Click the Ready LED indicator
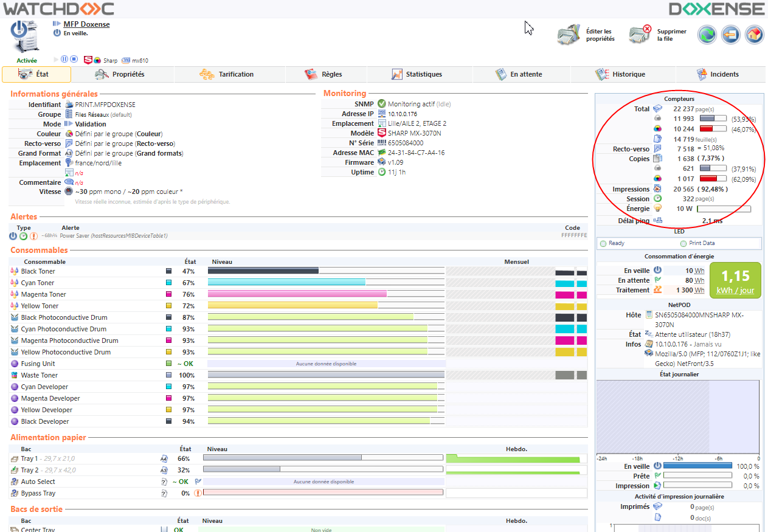 pyautogui.click(x=603, y=243)
